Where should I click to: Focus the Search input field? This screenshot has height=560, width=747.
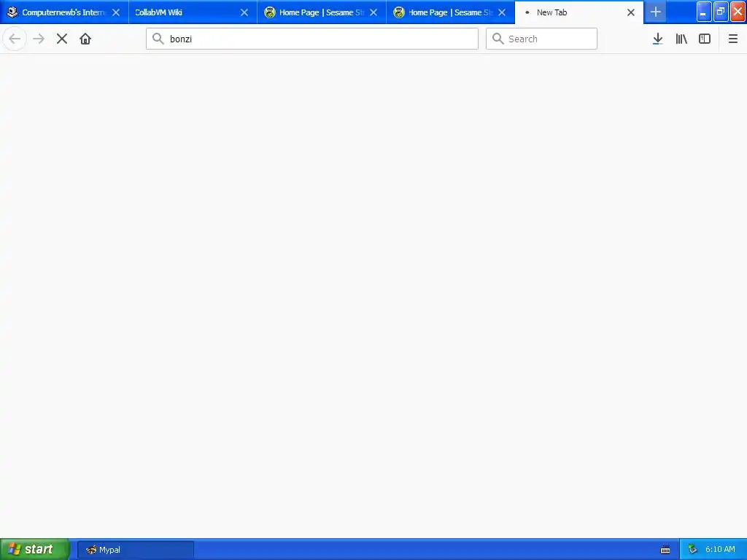click(541, 39)
